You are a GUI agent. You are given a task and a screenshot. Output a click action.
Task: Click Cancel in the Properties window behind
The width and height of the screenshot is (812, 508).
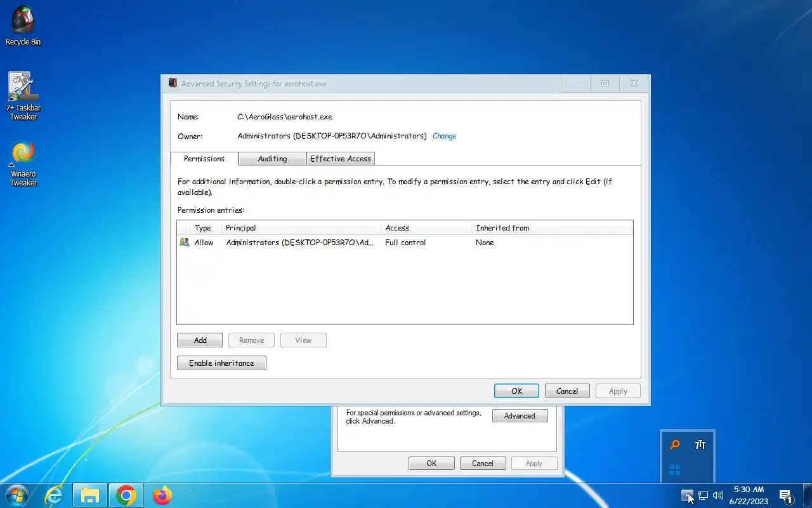[x=483, y=464]
